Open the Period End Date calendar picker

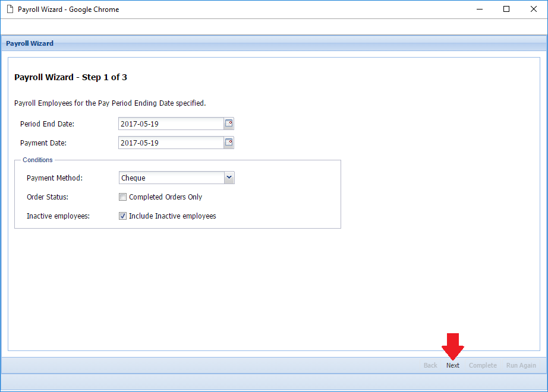[x=229, y=124]
